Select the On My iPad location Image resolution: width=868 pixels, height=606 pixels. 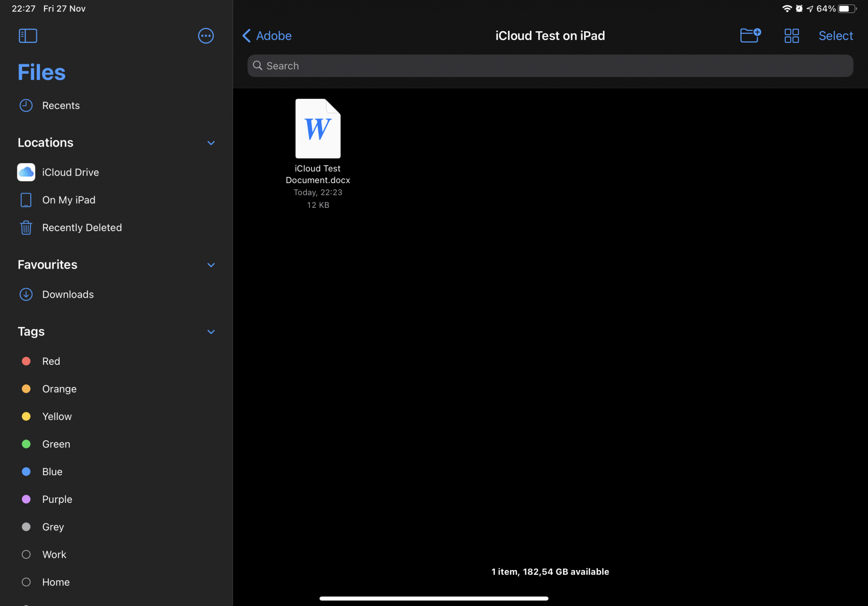pyautogui.click(x=69, y=200)
